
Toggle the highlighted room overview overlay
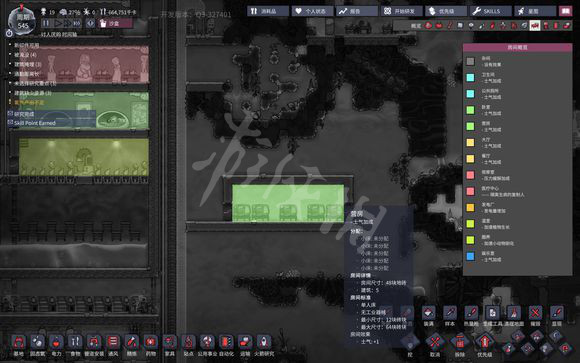pos(535,26)
